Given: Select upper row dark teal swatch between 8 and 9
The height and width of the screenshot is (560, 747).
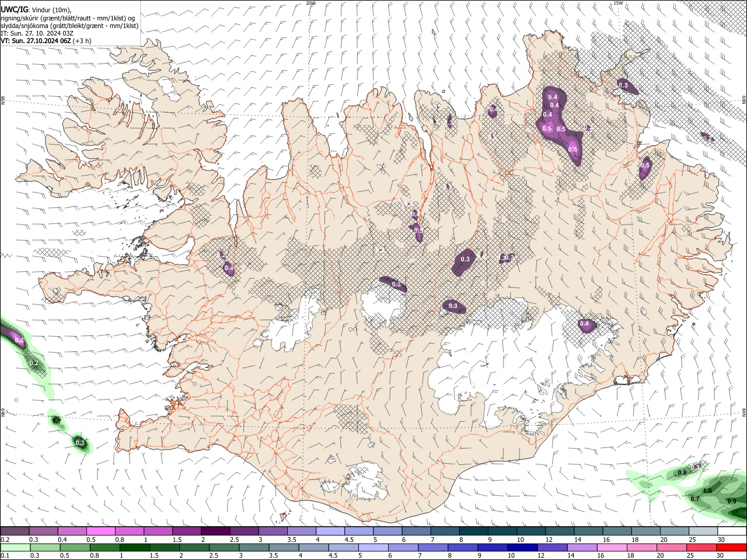Looking at the screenshot, I should click(473, 532).
